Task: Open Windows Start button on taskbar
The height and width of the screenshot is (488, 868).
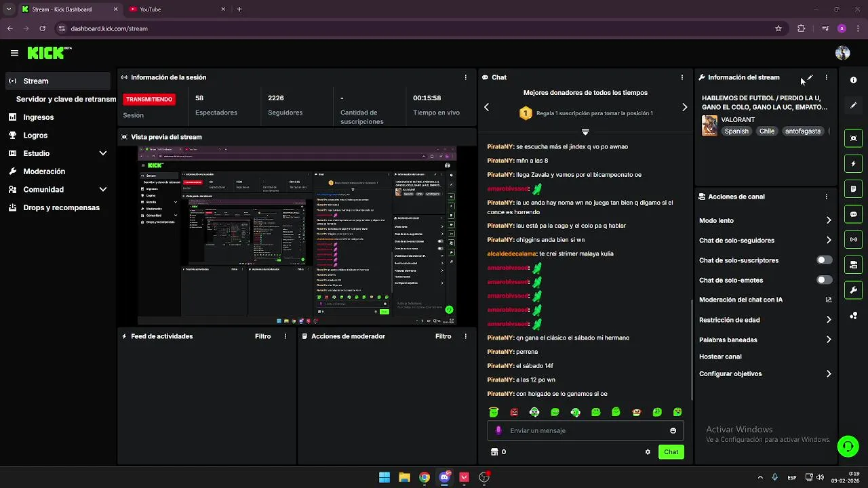Action: pos(384,477)
